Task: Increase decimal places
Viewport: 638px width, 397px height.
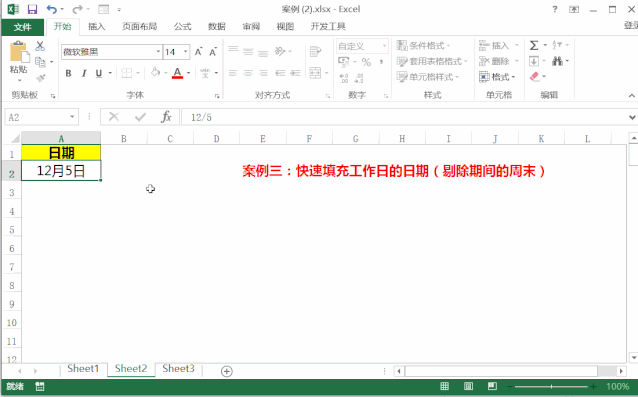Action: [344, 78]
